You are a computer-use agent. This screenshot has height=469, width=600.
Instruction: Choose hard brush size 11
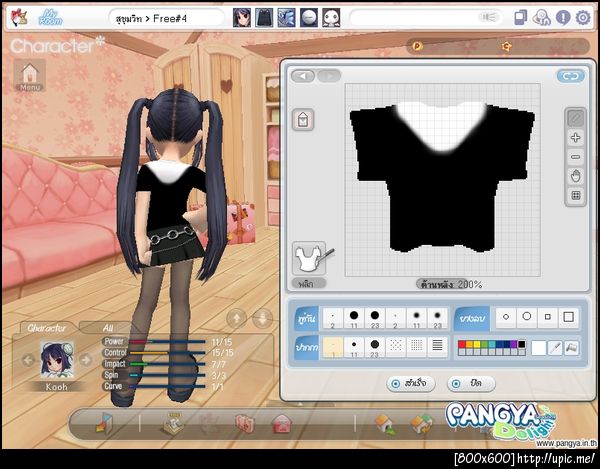pyautogui.click(x=354, y=318)
